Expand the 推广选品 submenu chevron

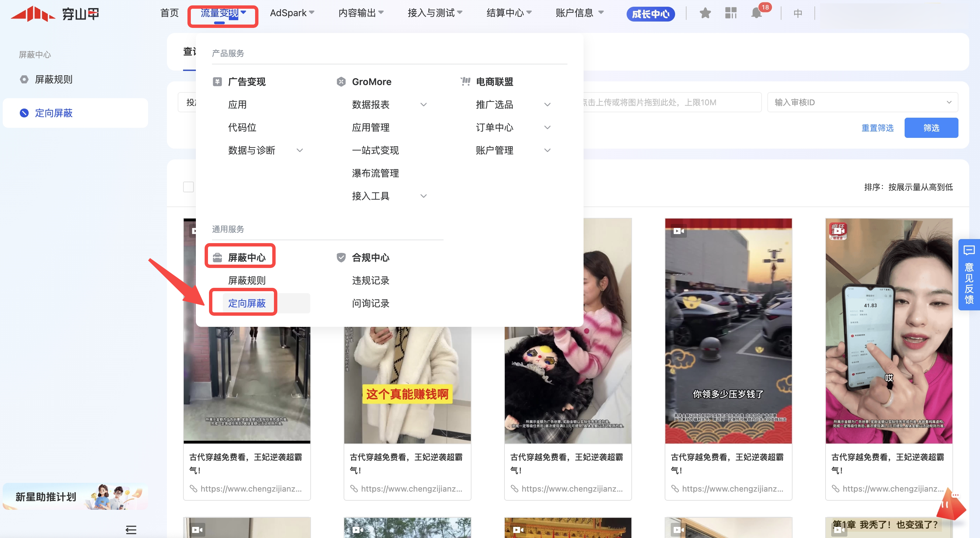point(547,105)
